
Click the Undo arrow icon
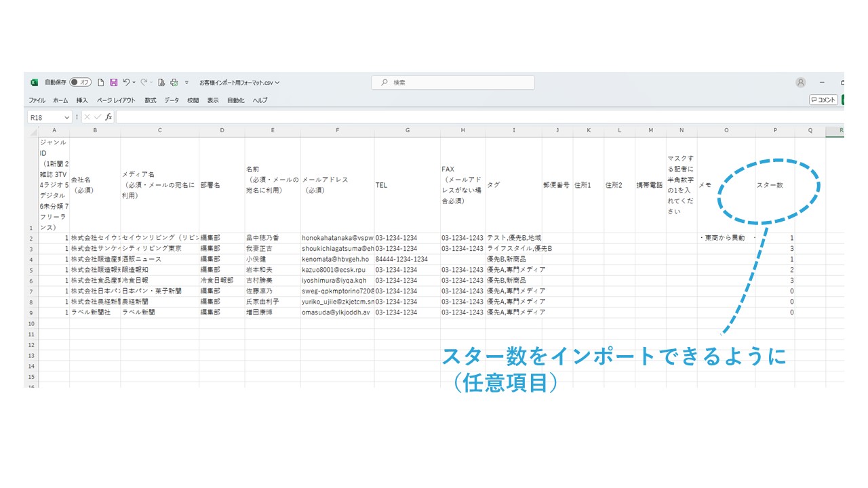[126, 83]
